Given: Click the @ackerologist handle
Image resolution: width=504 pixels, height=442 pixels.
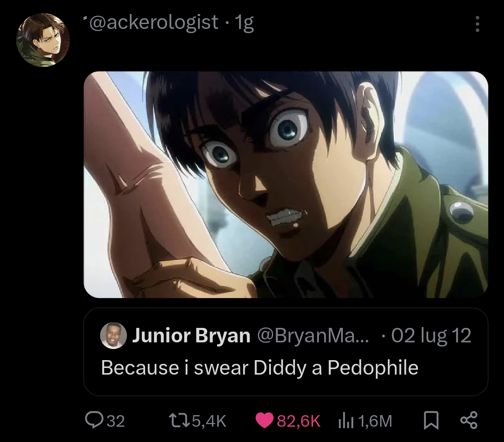Looking at the screenshot, I should pos(153,22).
